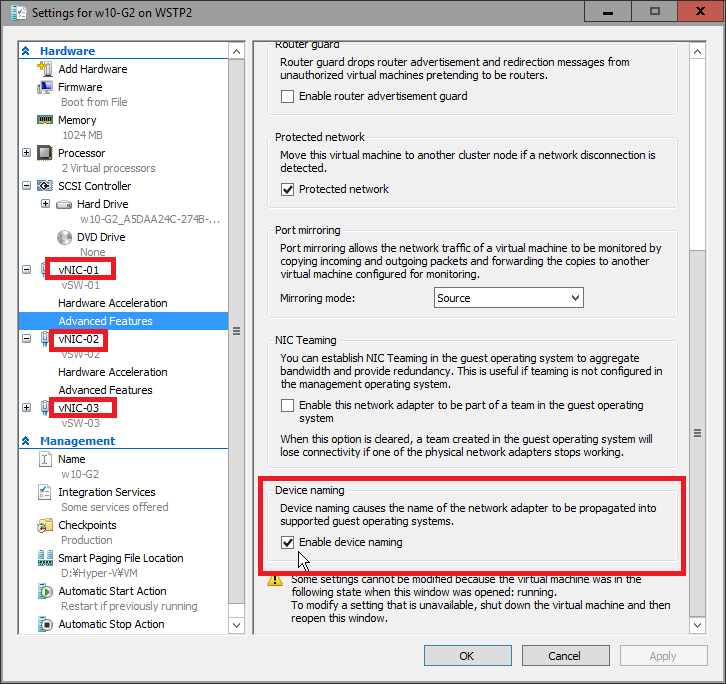Select the Integration Services icon

coord(44,492)
